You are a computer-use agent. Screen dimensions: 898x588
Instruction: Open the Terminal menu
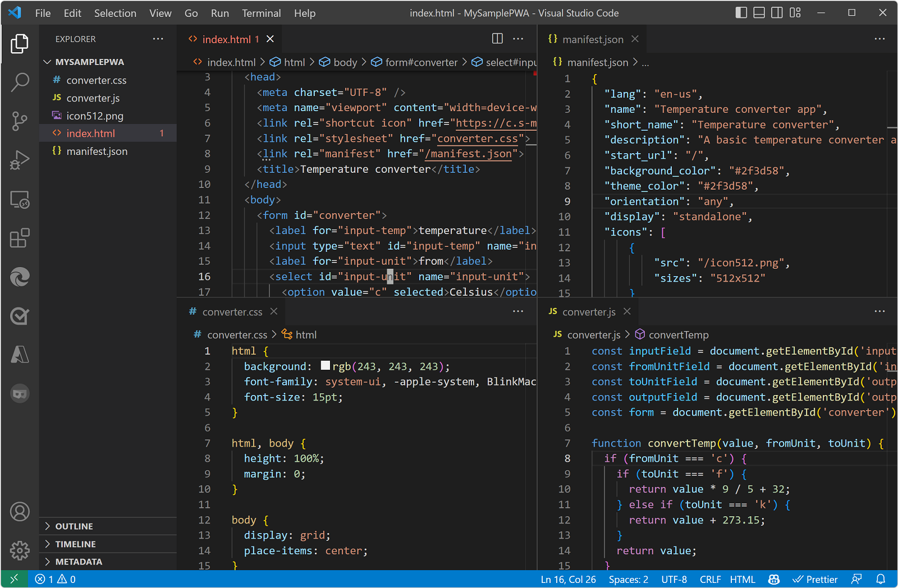261,13
